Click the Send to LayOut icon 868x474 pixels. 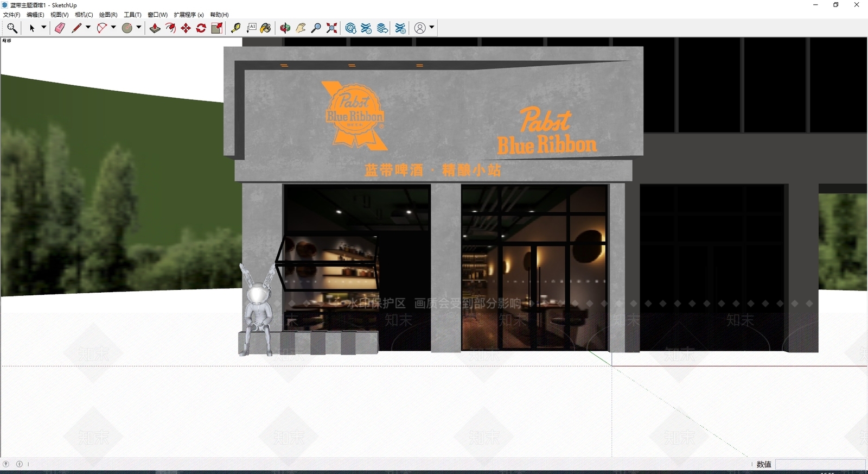[382, 28]
